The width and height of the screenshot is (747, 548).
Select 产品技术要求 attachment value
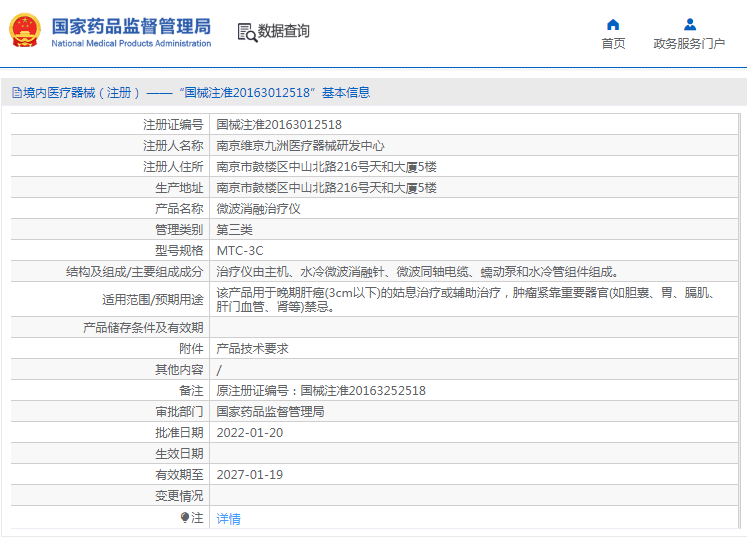[x=252, y=349]
